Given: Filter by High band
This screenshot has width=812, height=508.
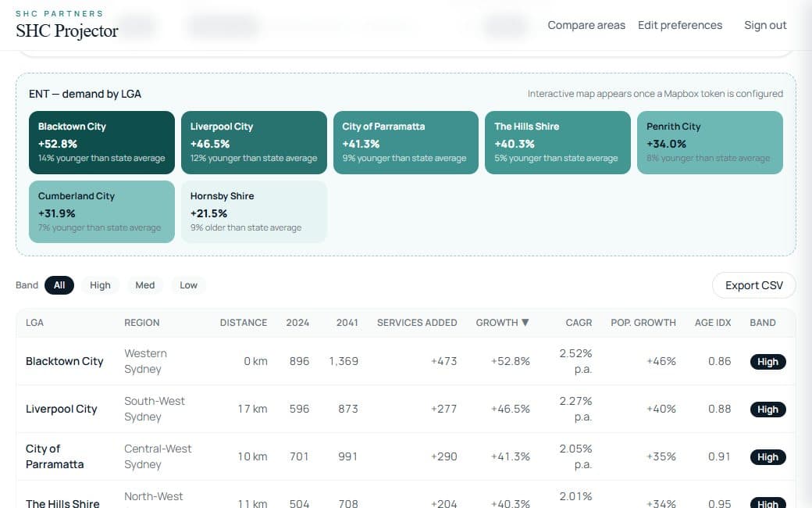Looking at the screenshot, I should coord(100,285).
